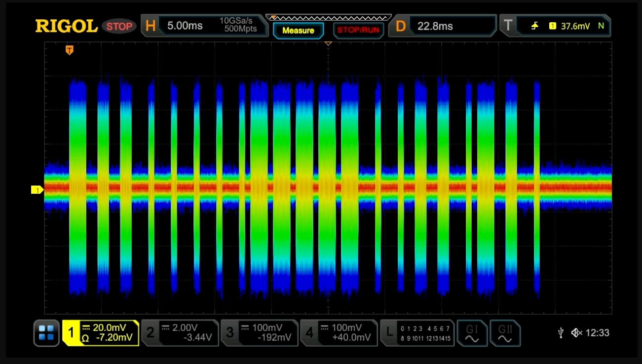642x364 pixels.
Task: Open the Measure menu
Action: tap(298, 31)
